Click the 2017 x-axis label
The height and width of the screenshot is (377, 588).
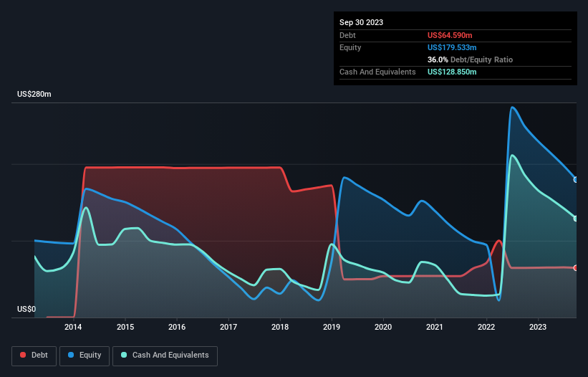click(228, 327)
